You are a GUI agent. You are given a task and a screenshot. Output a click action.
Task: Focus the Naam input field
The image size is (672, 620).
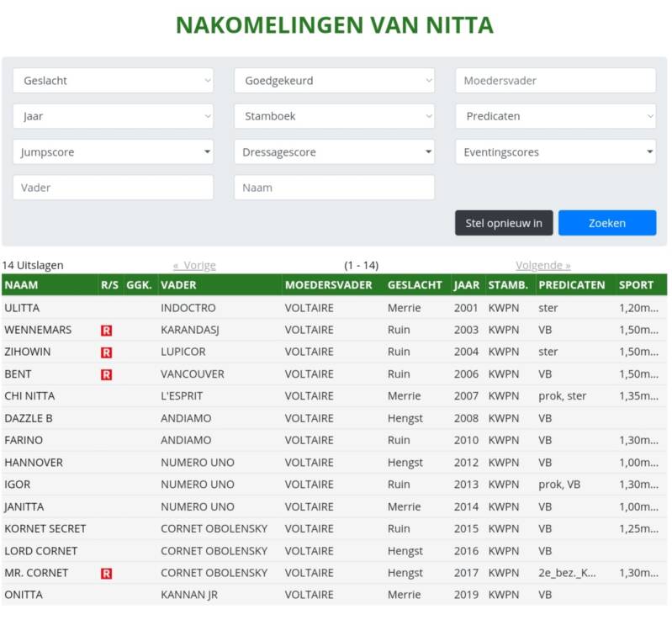click(334, 188)
